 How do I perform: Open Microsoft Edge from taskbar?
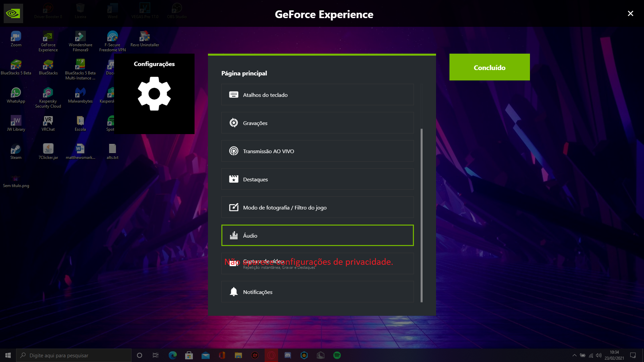click(173, 355)
